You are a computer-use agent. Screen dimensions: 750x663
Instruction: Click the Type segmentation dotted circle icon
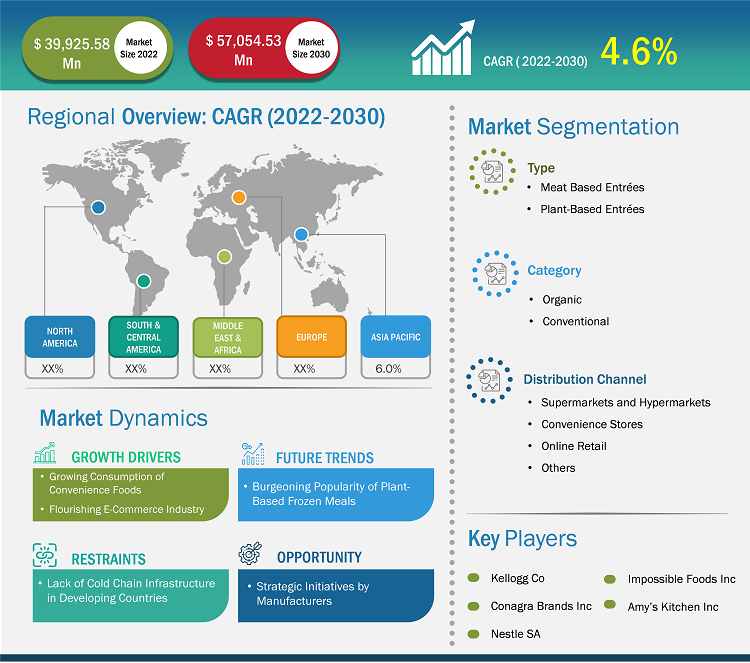click(492, 171)
